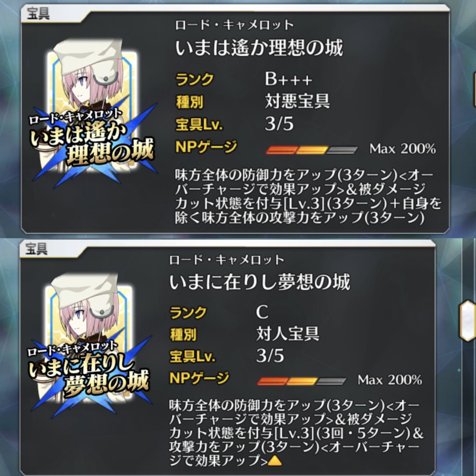
Task: Click the B+++ rank value
Action: (288, 79)
